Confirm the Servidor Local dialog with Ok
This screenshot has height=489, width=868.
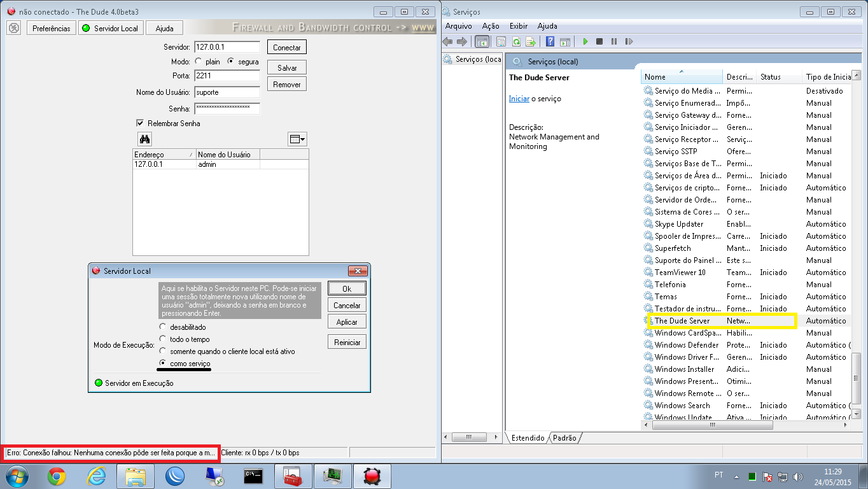[x=347, y=288]
